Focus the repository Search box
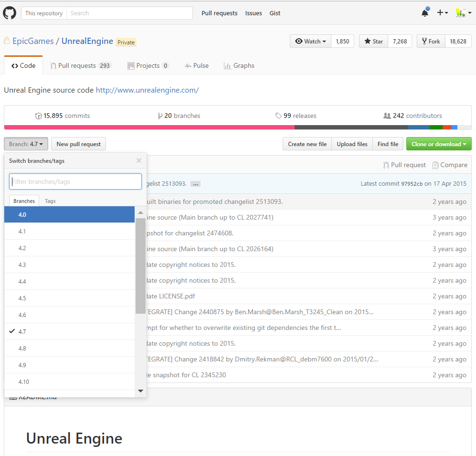Screen dimensions: 476x456 pyautogui.click(x=129, y=13)
